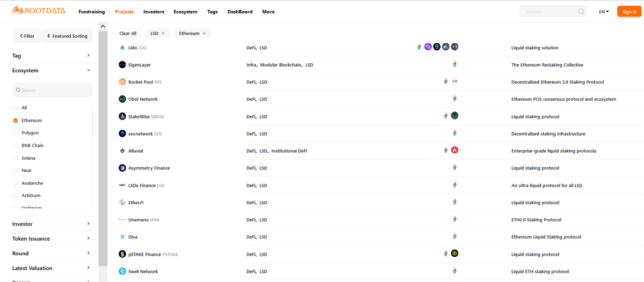Viewport: 644px width, 282px height.
Task: Open the pSTAKE Finance project link
Action: (x=153, y=254)
